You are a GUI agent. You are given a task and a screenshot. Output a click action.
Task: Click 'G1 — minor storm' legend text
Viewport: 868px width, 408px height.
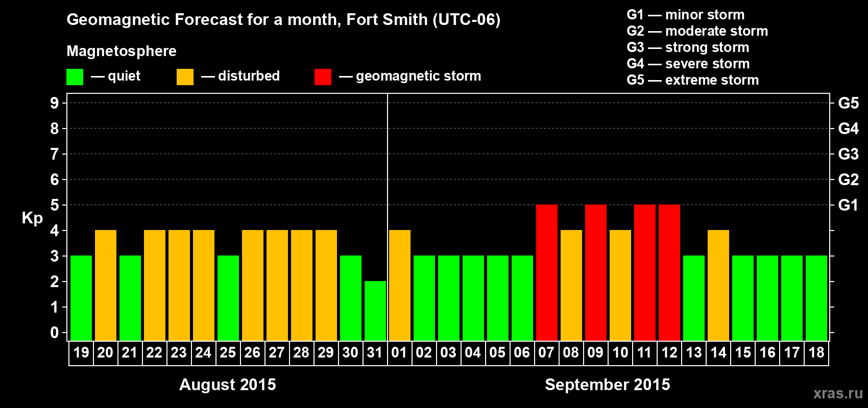pyautogui.click(x=686, y=15)
